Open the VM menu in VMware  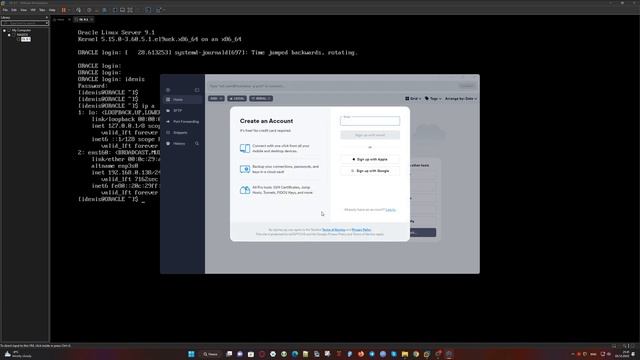point(33,10)
